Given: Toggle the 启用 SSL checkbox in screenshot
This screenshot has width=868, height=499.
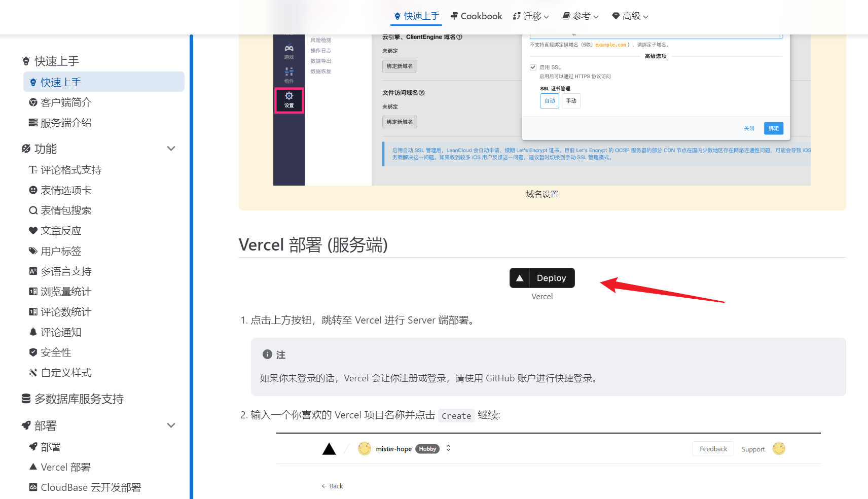Looking at the screenshot, I should (x=533, y=67).
